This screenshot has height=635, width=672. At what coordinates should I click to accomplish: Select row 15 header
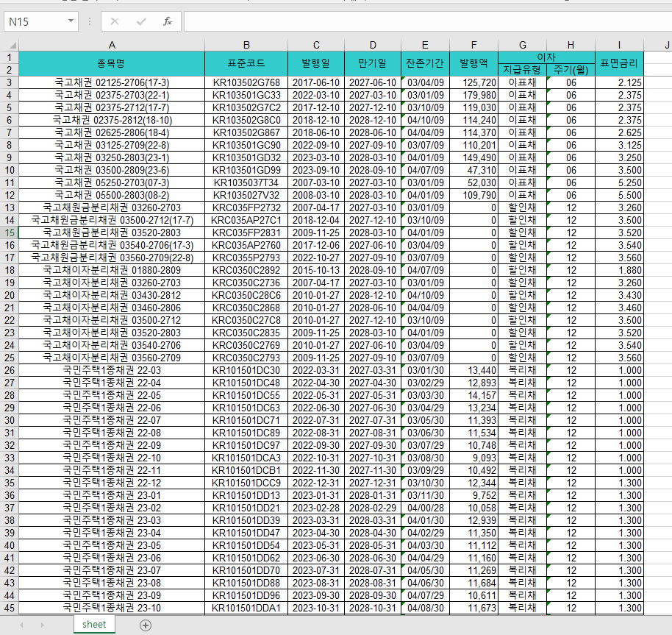(x=10, y=233)
